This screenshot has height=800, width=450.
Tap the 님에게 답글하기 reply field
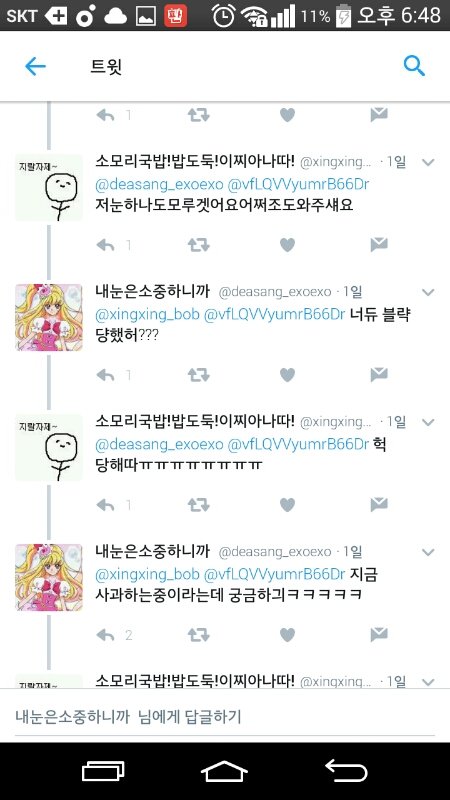(x=224, y=717)
